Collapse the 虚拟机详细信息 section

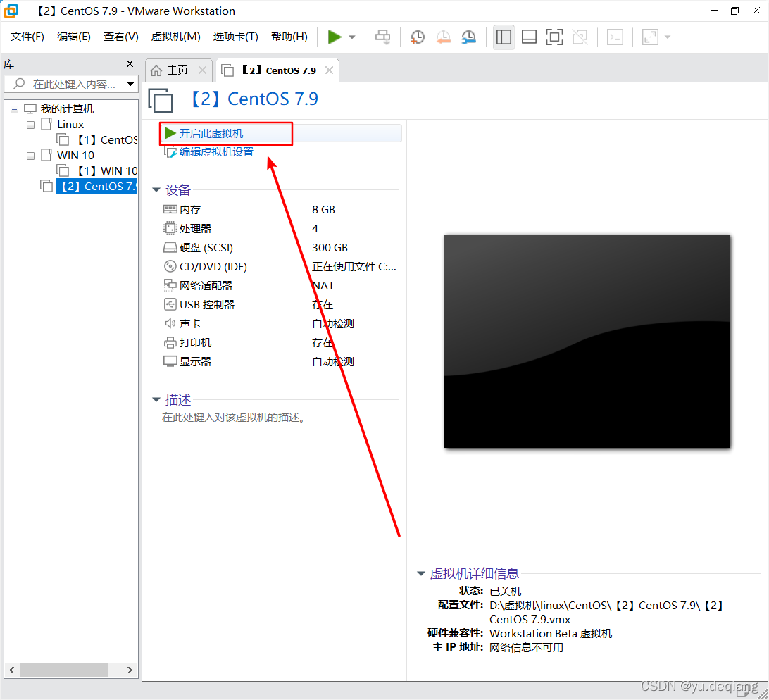[x=421, y=573]
